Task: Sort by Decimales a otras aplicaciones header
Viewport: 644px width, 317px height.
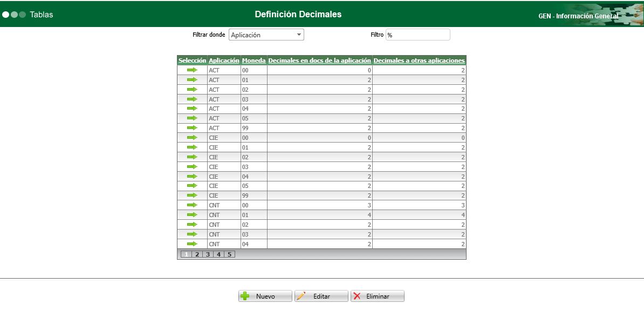Action: (419, 60)
